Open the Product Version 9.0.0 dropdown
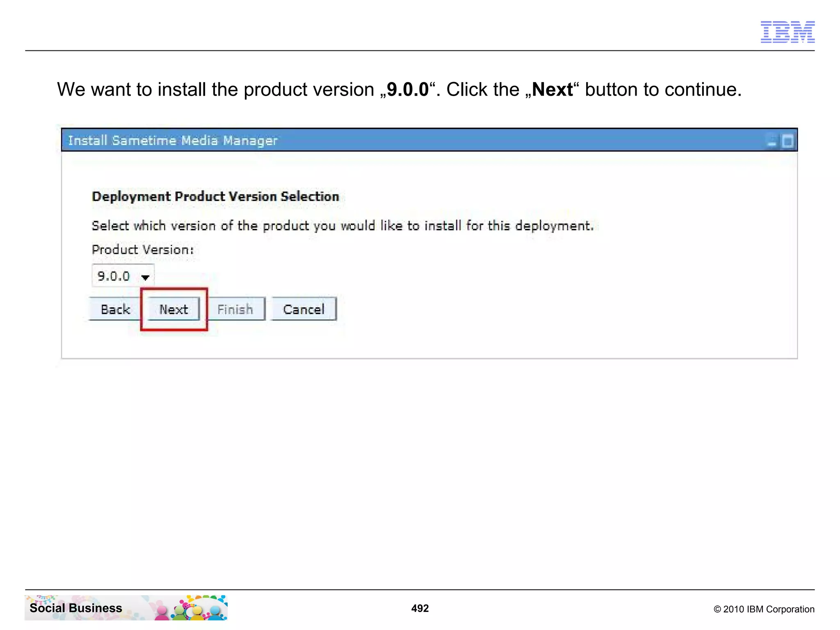The width and height of the screenshot is (840, 630). (x=123, y=276)
